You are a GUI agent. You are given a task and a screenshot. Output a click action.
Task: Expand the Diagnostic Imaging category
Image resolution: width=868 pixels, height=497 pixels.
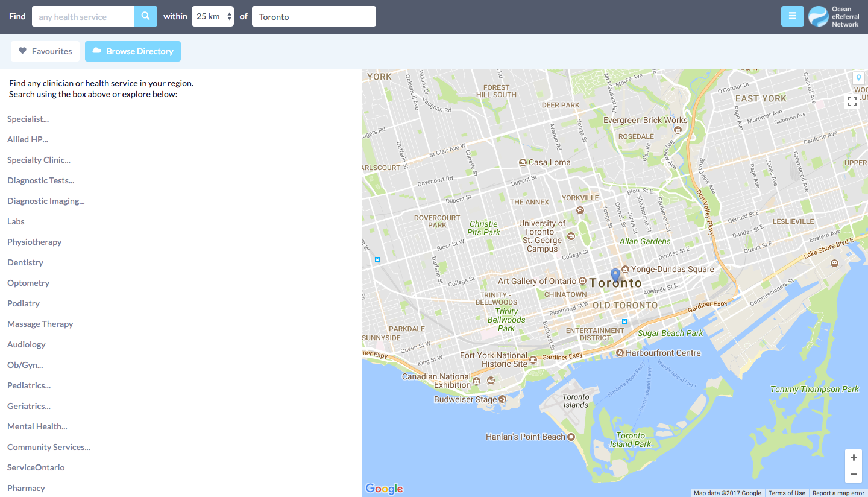coord(46,201)
